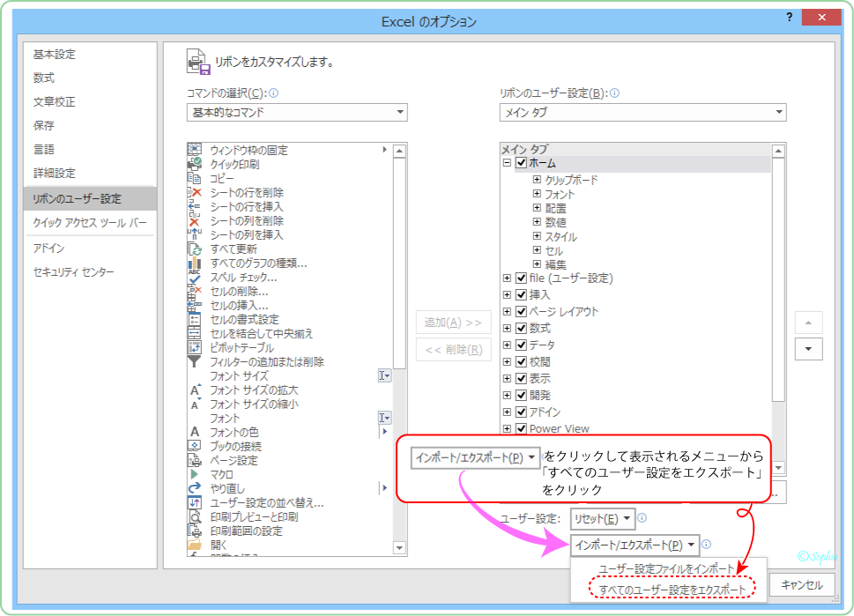Open the インポート/エクスポート dropdown below リセット

(635, 545)
